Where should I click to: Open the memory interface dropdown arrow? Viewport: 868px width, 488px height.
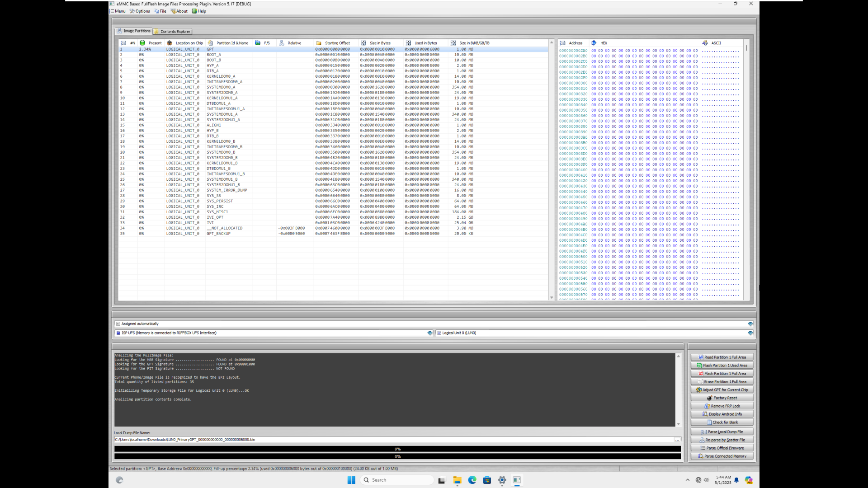coord(429,333)
